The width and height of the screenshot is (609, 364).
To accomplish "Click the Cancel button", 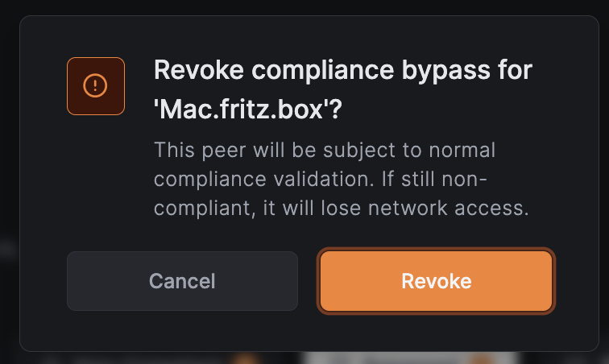I will [182, 281].
